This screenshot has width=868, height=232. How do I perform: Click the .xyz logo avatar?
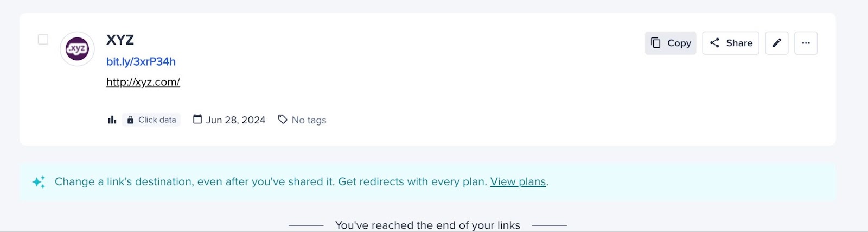[x=78, y=49]
